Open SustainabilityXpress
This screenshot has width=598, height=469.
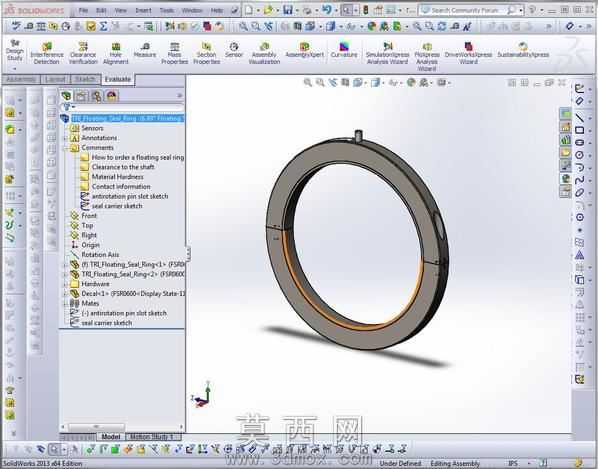pyautogui.click(x=523, y=50)
